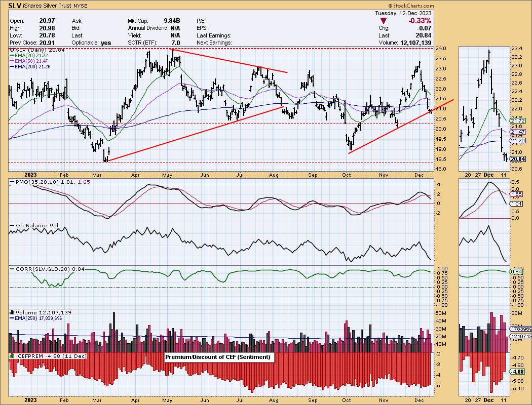Click the green EMA(20) legend line marker
The height and width of the screenshot is (405, 532).
click(12, 55)
